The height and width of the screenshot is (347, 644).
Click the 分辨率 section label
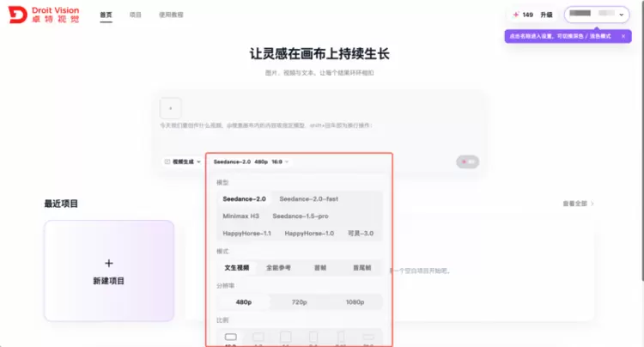226,285
